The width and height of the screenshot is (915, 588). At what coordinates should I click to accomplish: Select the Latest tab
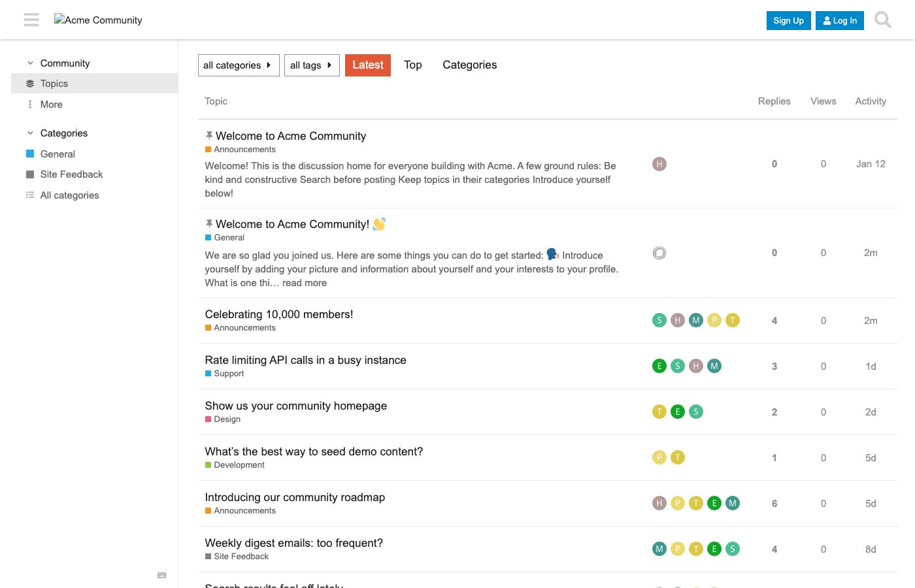coord(368,65)
